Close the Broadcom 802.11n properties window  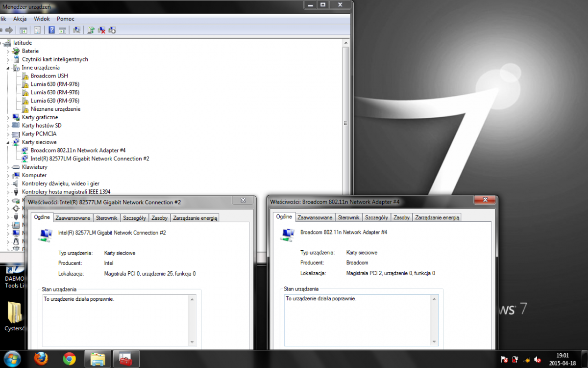click(485, 200)
